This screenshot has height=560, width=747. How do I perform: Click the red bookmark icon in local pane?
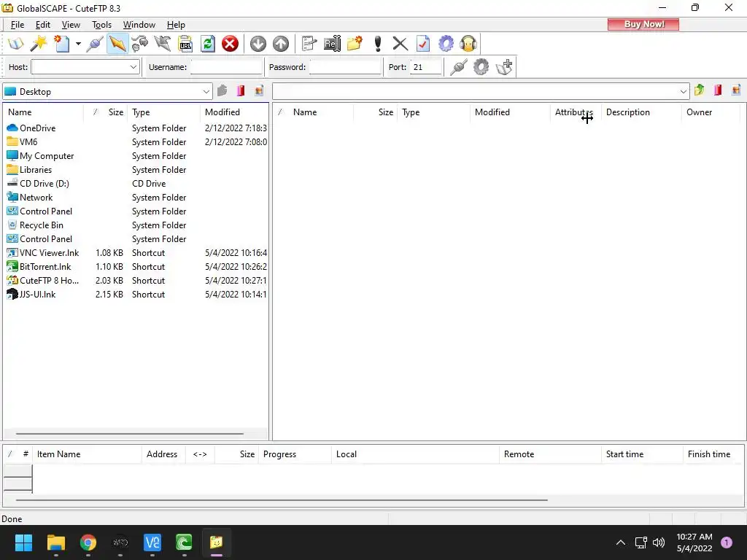click(241, 90)
